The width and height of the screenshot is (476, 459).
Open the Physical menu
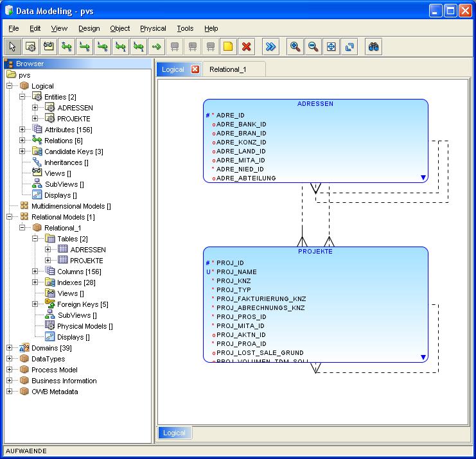(153, 28)
